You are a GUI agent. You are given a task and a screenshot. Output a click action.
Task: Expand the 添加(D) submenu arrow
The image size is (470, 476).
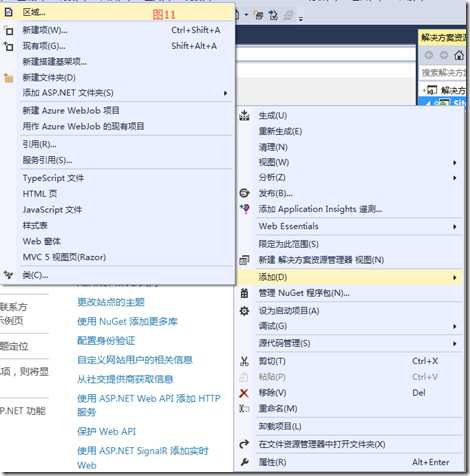[455, 277]
